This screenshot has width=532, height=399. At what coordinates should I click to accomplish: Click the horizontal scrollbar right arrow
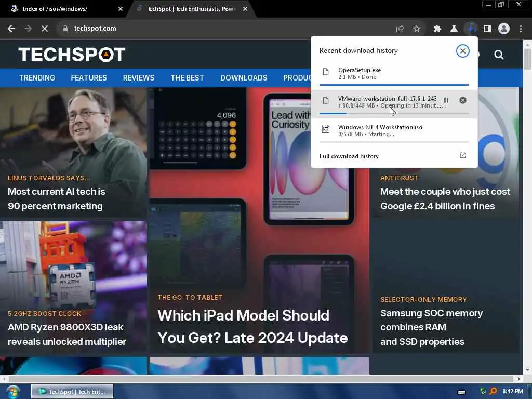519,379
